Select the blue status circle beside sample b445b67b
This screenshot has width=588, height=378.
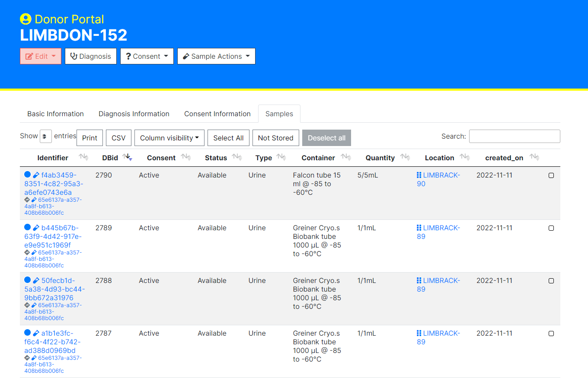(27, 228)
